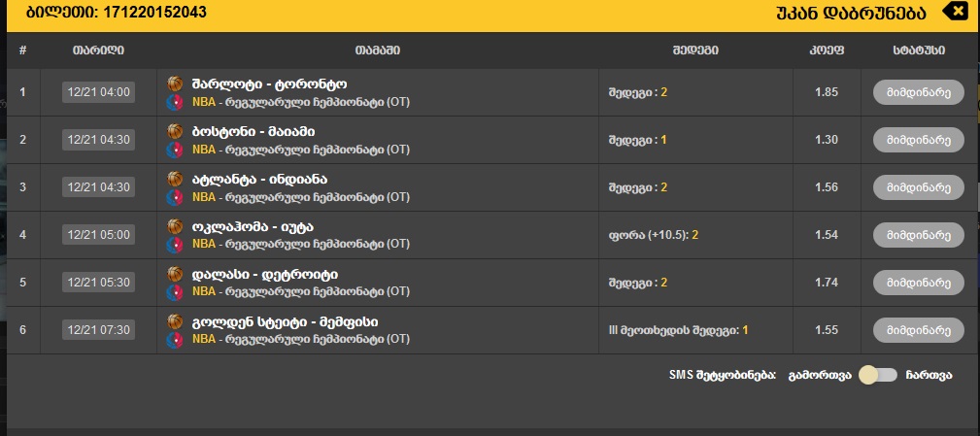Click შედეგი : 2 in ატლანტა row
The image size is (980, 436).
click(x=637, y=187)
